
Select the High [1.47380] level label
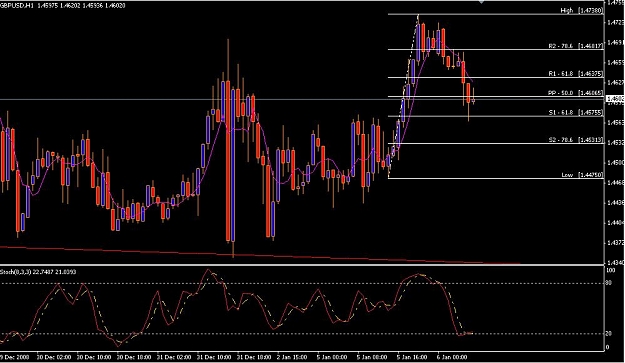582,11
